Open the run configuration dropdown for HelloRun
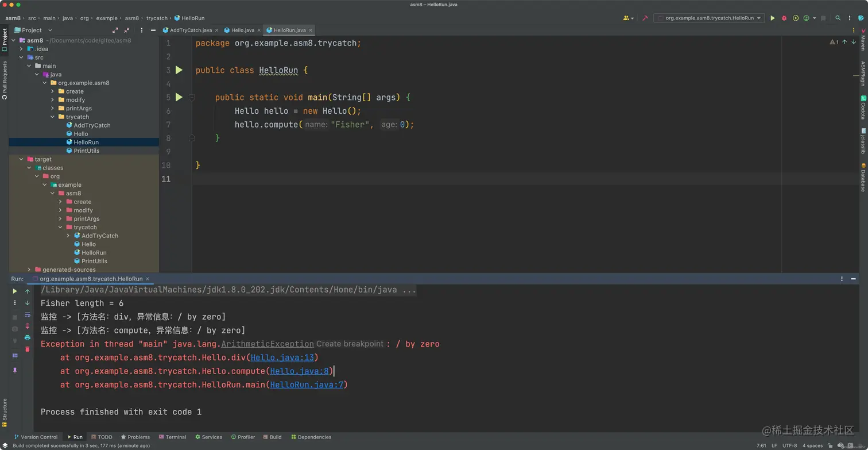868x450 pixels. click(709, 18)
